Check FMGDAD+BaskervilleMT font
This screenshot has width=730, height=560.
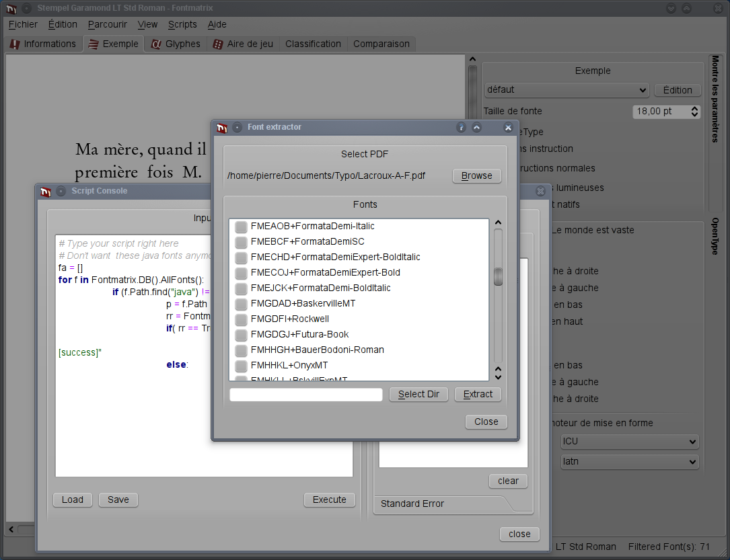pyautogui.click(x=241, y=304)
